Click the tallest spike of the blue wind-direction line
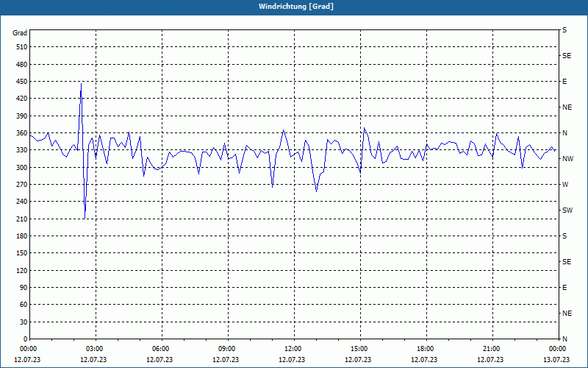 pyautogui.click(x=81, y=84)
